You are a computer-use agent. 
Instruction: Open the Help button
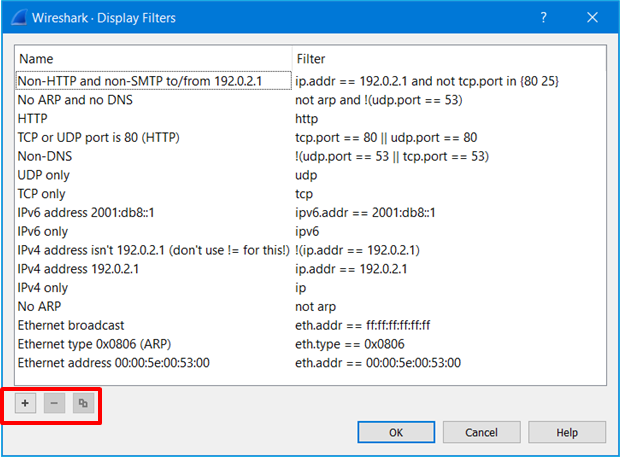(x=567, y=432)
